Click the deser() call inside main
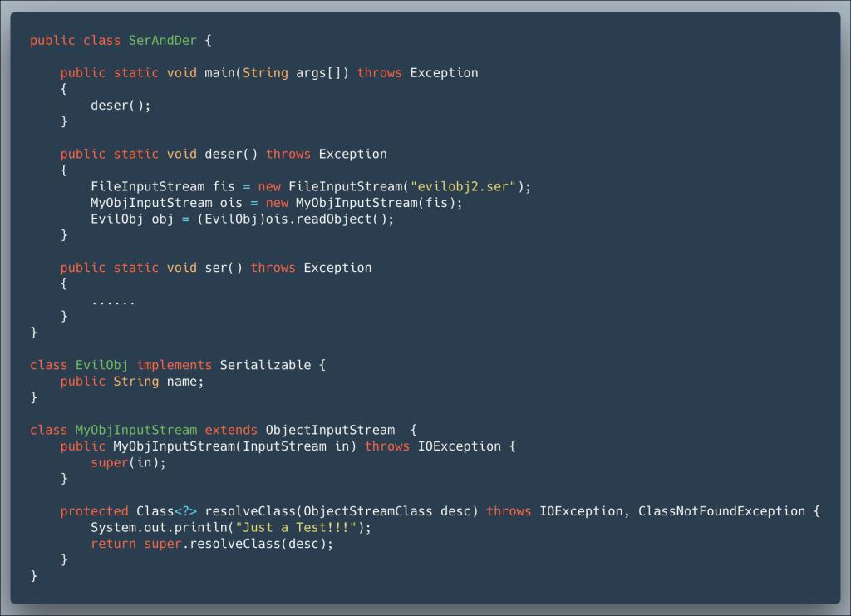Viewport: 851px width, 616px height. (x=121, y=106)
